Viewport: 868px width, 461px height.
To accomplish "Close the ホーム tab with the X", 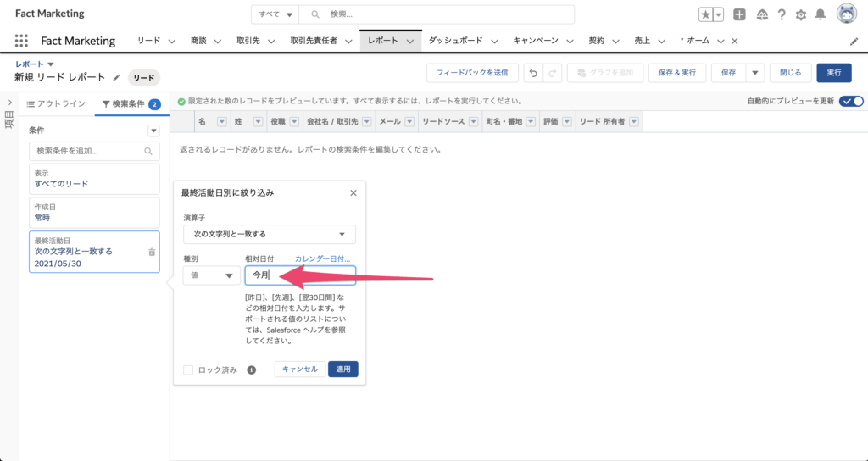I will [735, 41].
